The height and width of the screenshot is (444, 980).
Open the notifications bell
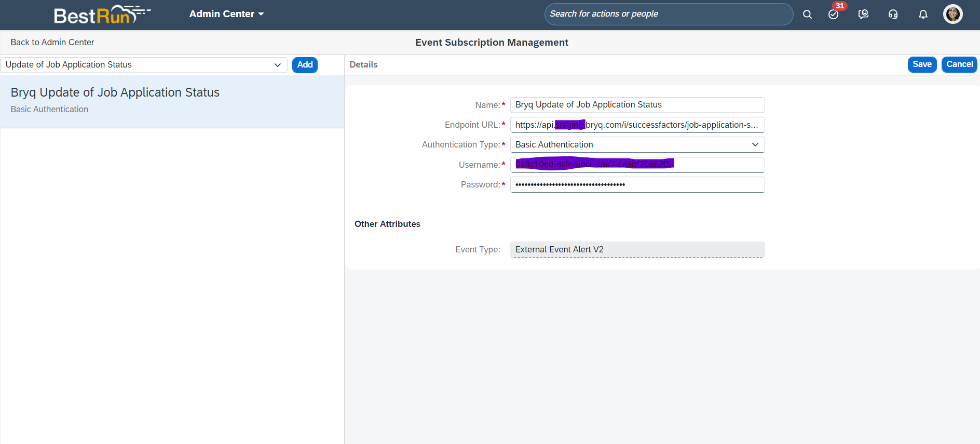[x=923, y=15]
